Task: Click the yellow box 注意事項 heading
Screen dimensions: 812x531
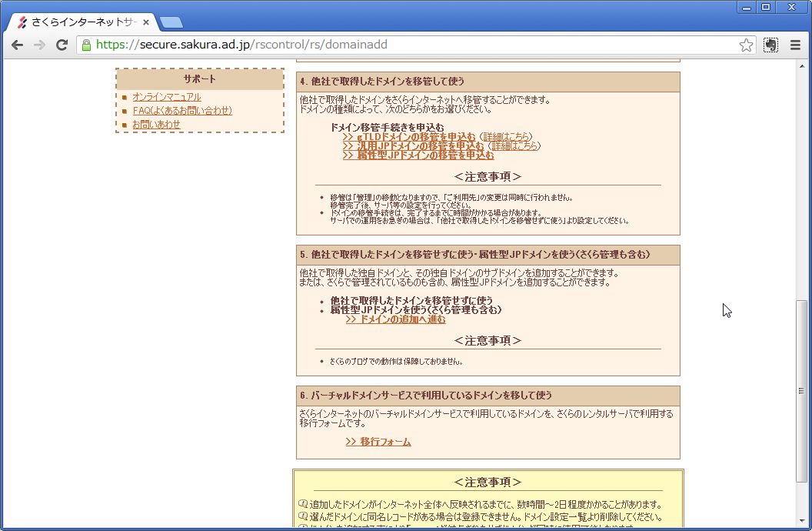Action: pyautogui.click(x=488, y=483)
